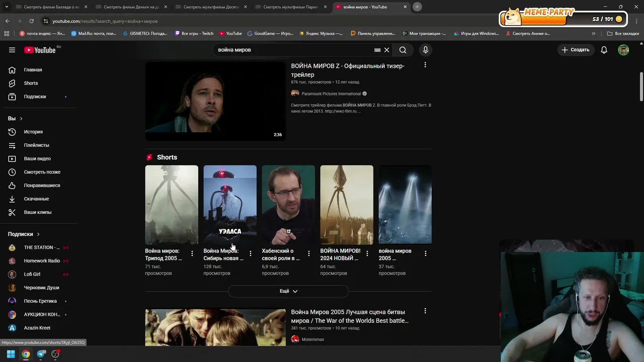Click the search magnifier button
This screenshot has height=362, width=644.
pyautogui.click(x=403, y=50)
